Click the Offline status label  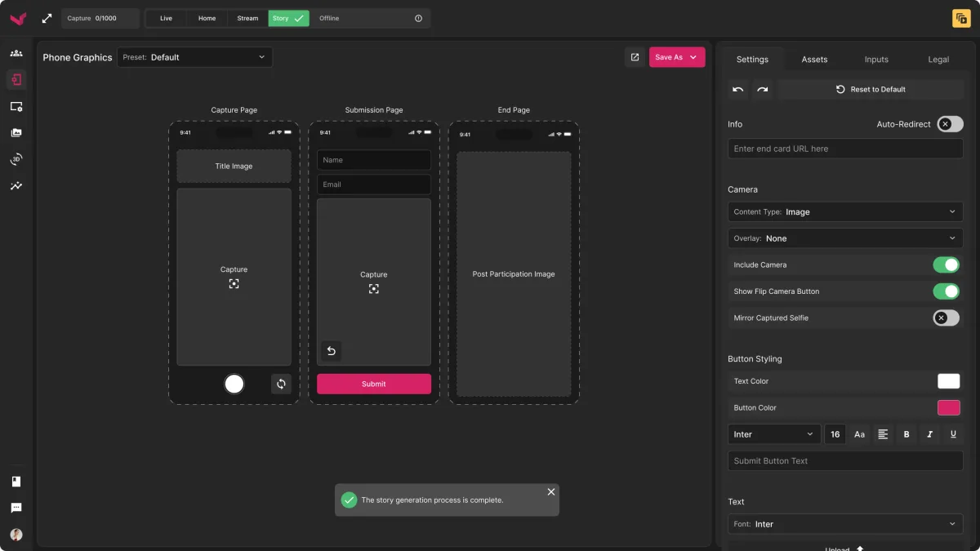pos(329,18)
